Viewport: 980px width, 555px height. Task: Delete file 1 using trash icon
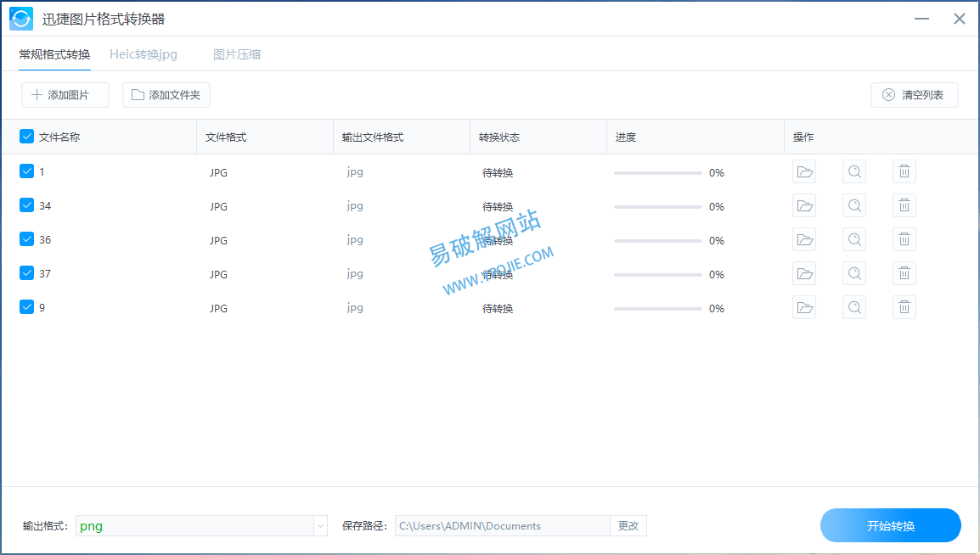(904, 171)
